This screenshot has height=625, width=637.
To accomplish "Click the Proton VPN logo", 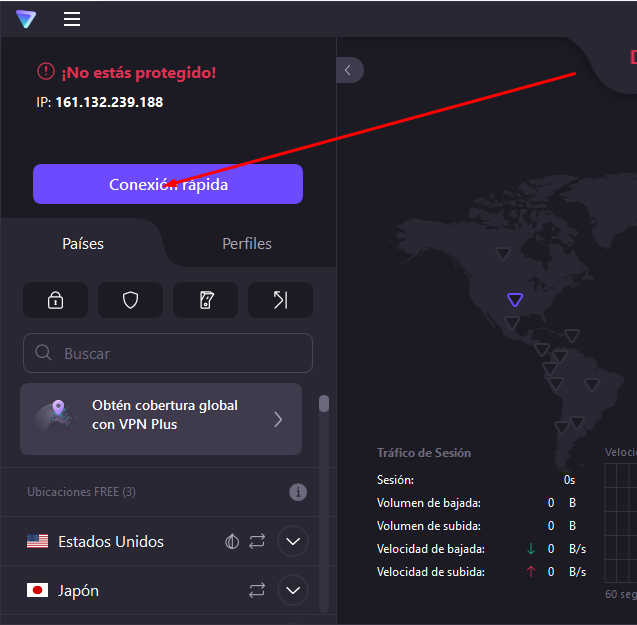I will (x=26, y=19).
